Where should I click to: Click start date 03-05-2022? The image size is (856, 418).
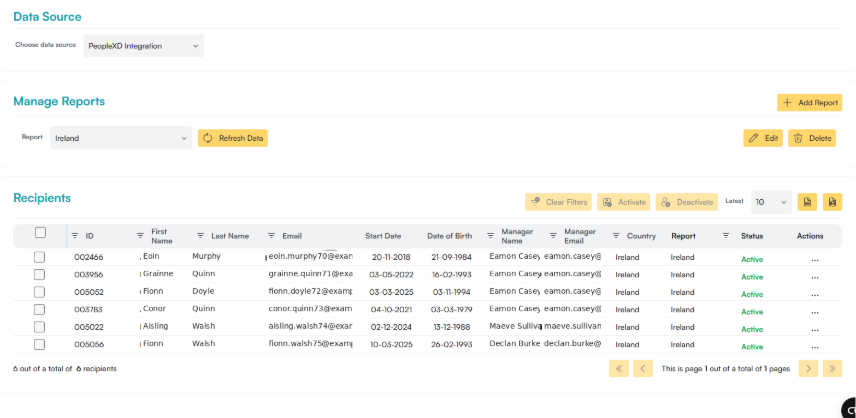(391, 274)
